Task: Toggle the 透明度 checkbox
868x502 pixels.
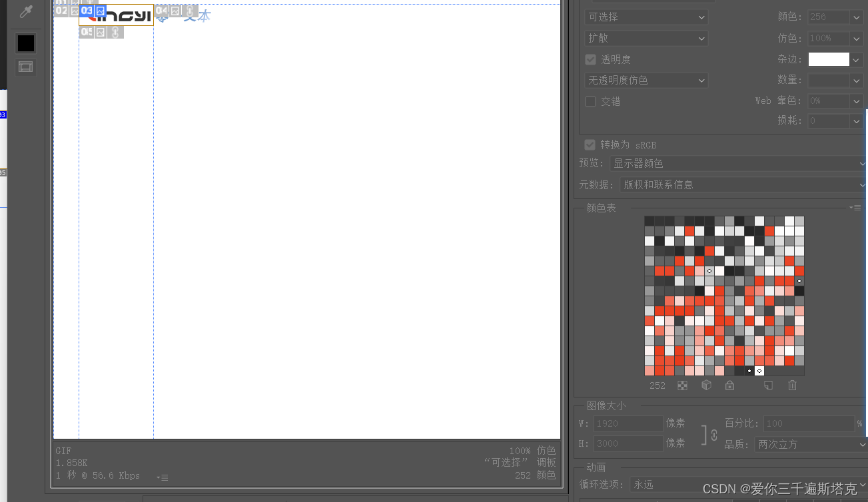Action: point(590,59)
